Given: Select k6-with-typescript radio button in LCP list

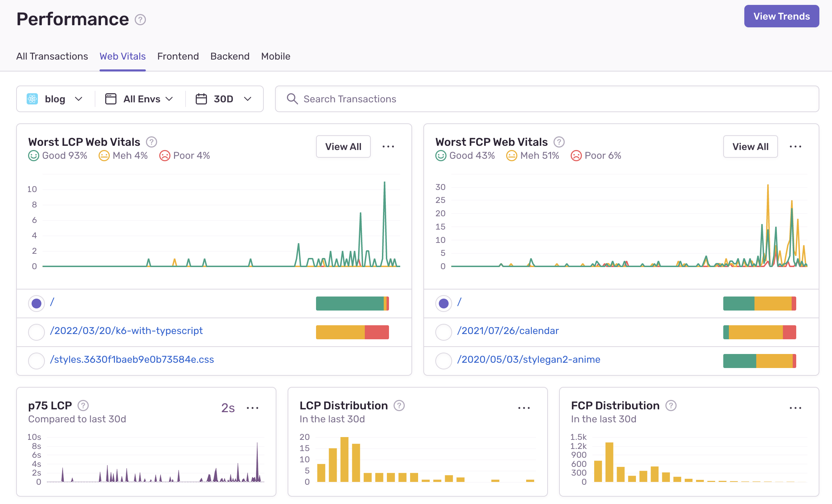Looking at the screenshot, I should point(36,332).
